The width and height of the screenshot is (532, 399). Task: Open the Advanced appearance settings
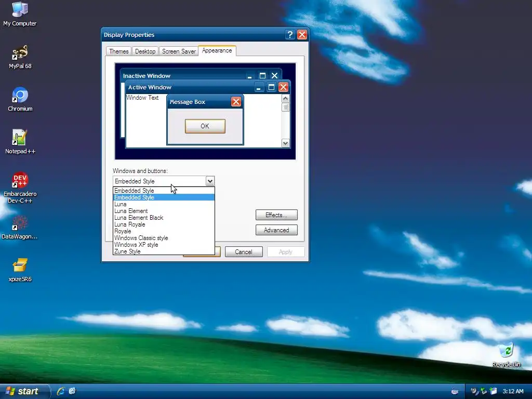(x=276, y=230)
